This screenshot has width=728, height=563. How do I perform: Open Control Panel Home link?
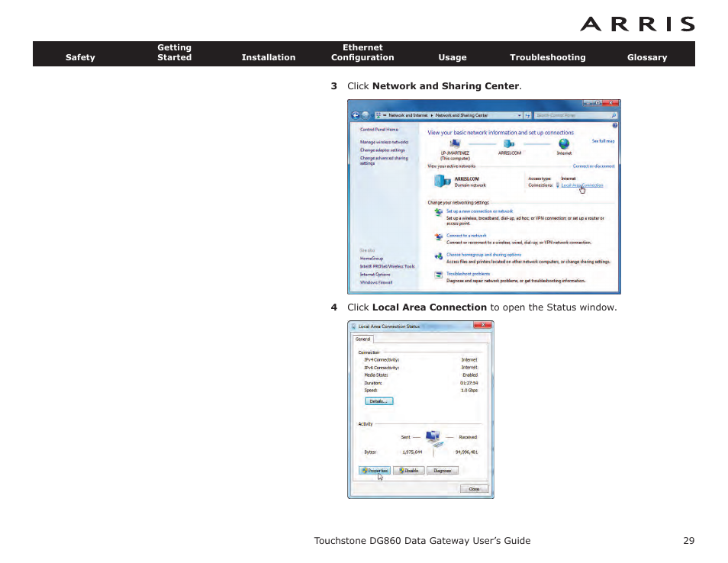coord(378,130)
